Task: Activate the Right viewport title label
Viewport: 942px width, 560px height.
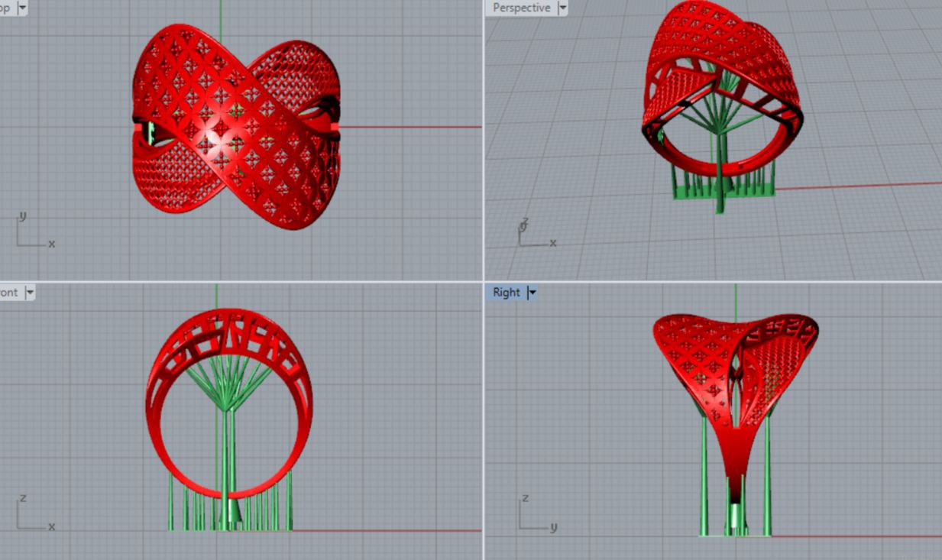Action: point(506,293)
